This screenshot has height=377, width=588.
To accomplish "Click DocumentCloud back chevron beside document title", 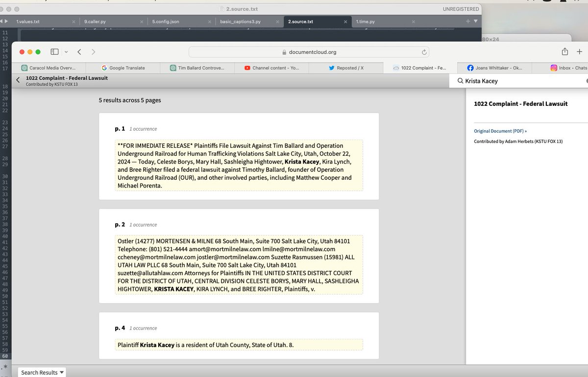I will (x=18, y=80).
